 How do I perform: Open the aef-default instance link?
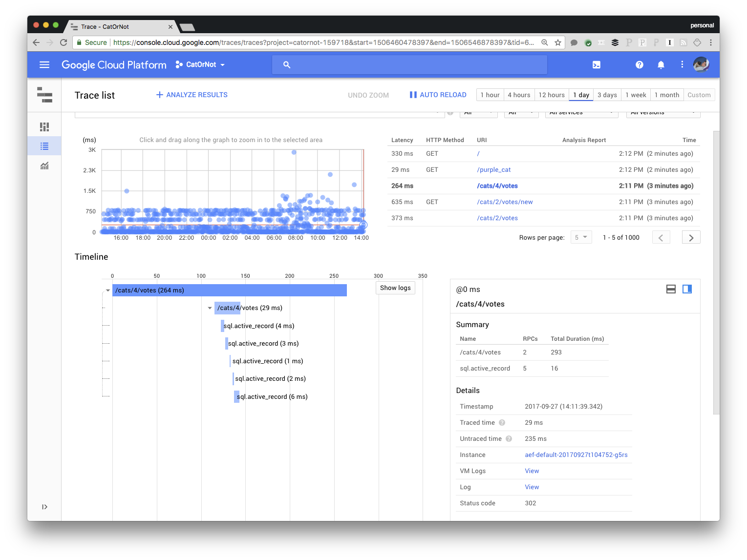pos(576,455)
